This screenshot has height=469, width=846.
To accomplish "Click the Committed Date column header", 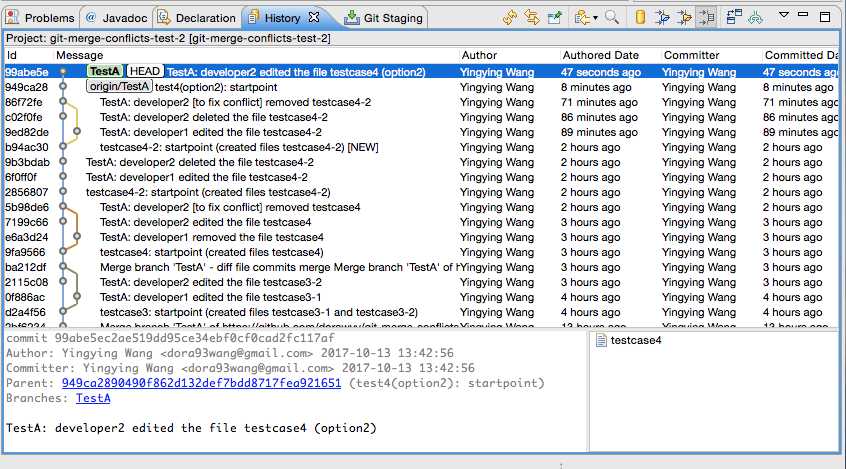I will tap(801, 55).
